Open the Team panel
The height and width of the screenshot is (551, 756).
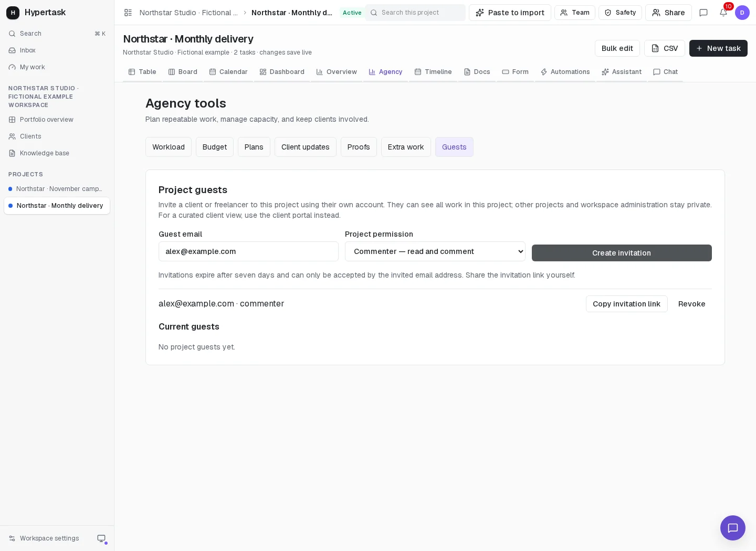(x=575, y=13)
